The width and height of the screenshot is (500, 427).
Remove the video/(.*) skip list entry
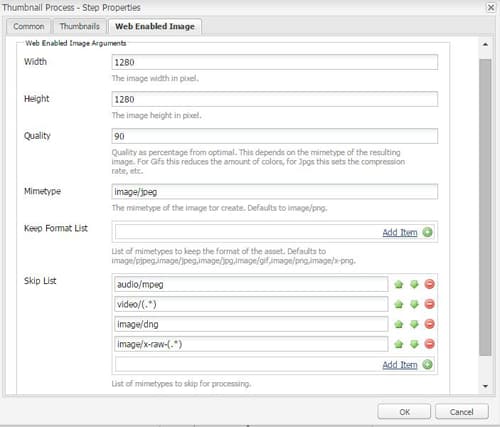429,304
